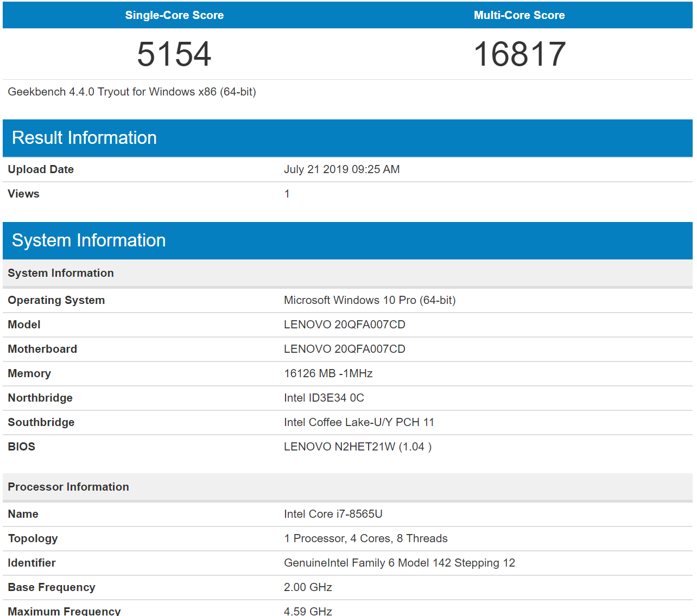
Task: Select LENOVO N2HET21W (1.04 ) BIOS value
Action: pos(358,447)
